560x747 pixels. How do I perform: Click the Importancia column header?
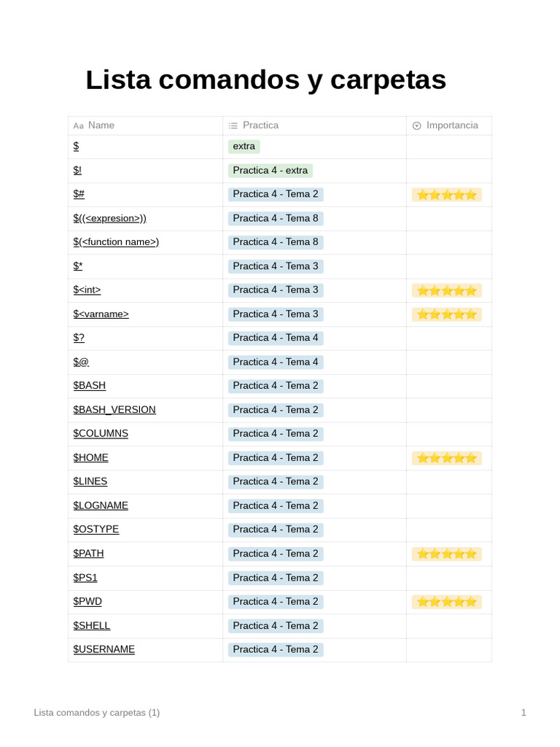point(452,125)
